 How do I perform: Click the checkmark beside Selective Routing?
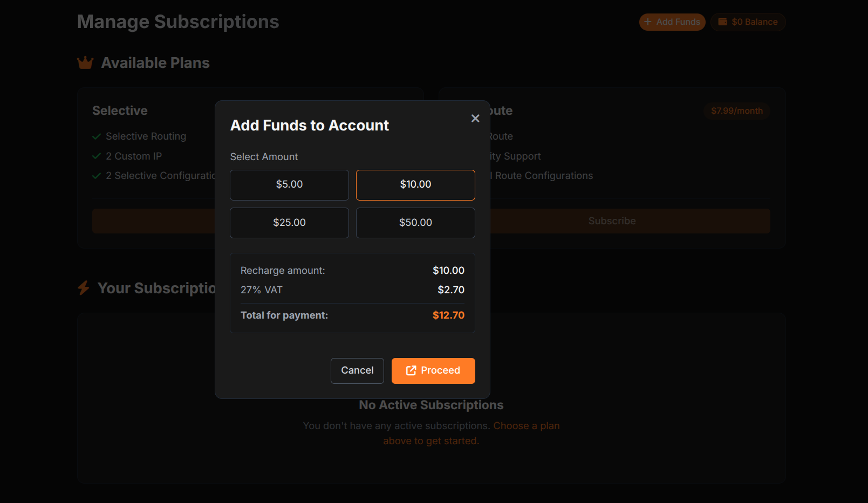(x=97, y=136)
